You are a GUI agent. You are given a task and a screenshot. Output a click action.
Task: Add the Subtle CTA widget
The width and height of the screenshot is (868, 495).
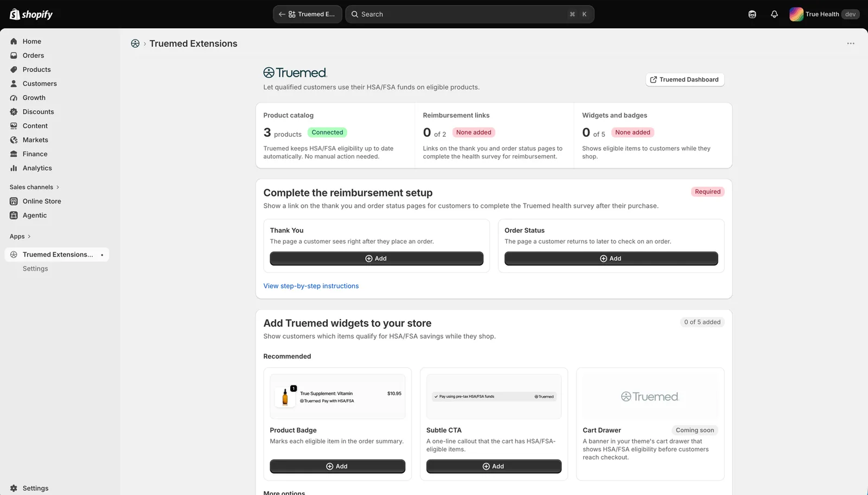[x=494, y=466]
